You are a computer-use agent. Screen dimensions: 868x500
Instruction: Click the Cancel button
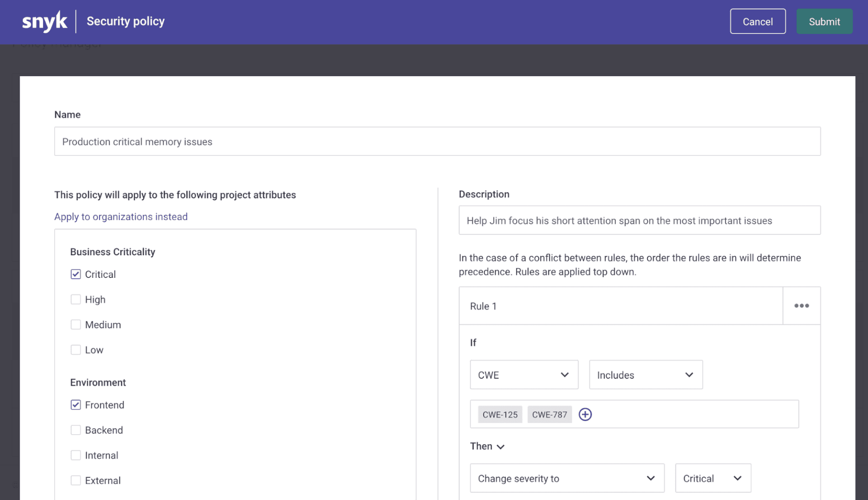758,21
